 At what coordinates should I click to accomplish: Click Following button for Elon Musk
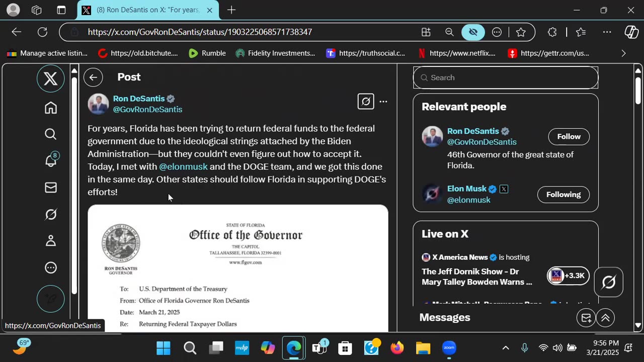pos(563,195)
